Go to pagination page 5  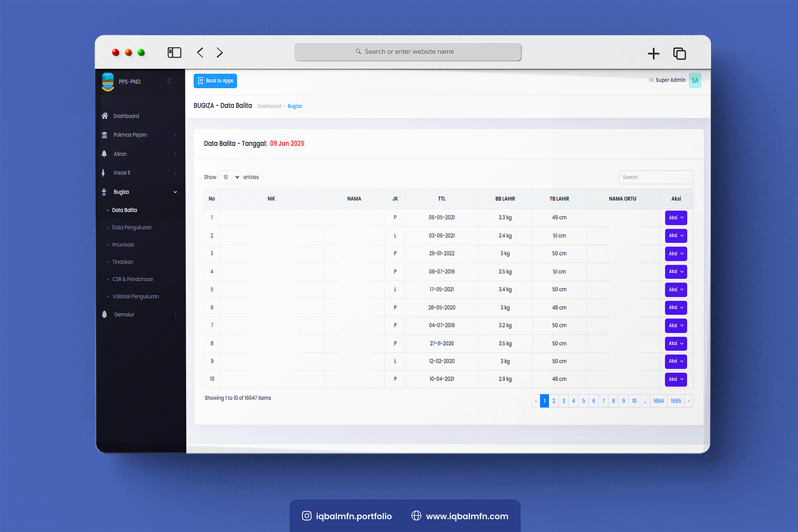click(584, 401)
